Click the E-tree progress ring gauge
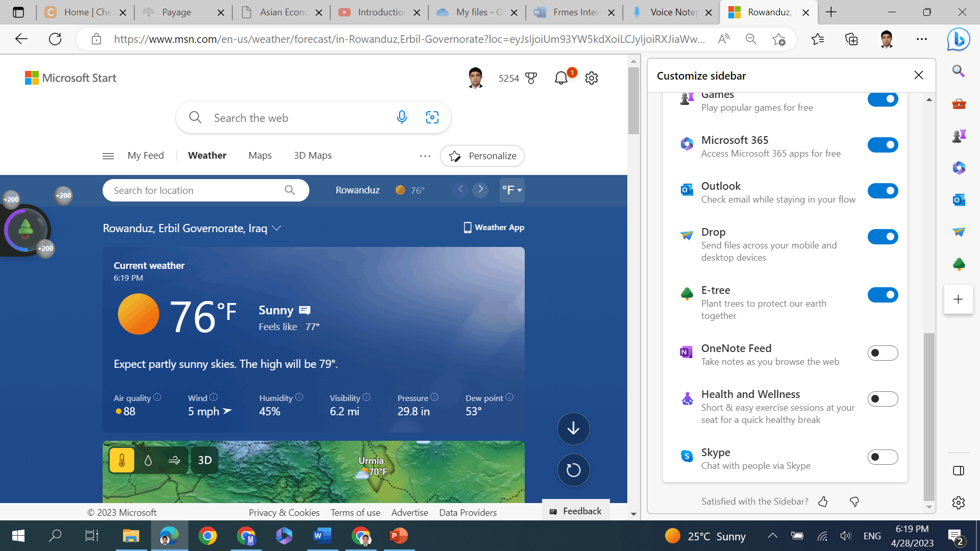 click(24, 231)
